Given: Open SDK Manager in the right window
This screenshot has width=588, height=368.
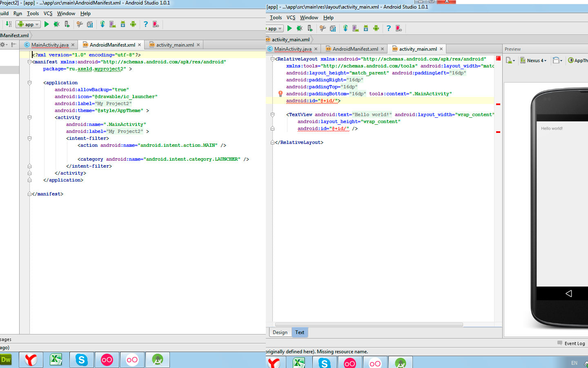Looking at the screenshot, I should coord(366,28).
